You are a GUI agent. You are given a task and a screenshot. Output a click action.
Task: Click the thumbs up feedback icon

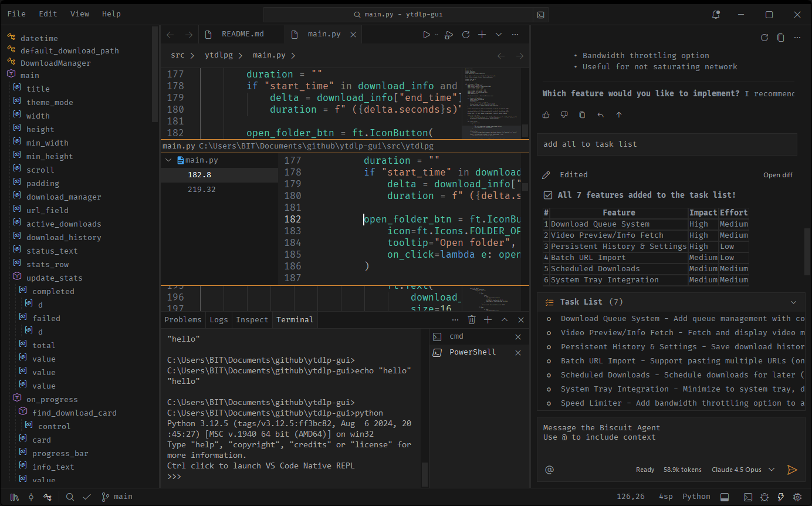coord(546,115)
